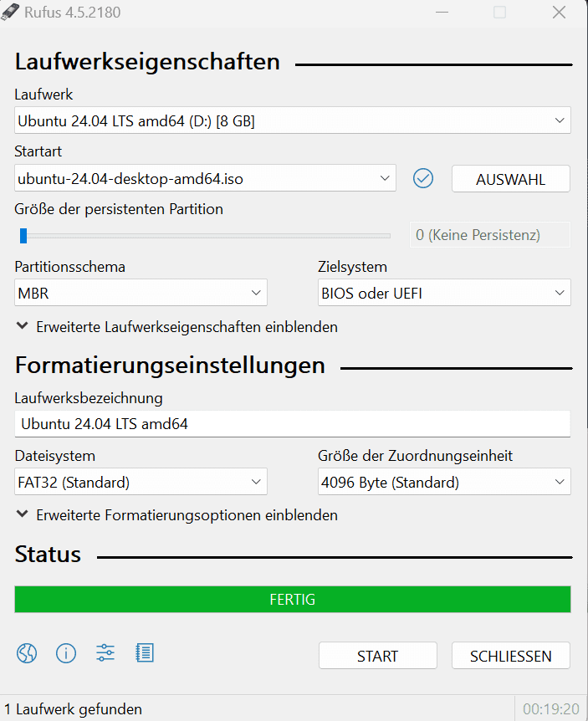Click the Rufus USB icon in title bar
Image resolution: width=588 pixels, height=721 pixels.
click(x=10, y=12)
